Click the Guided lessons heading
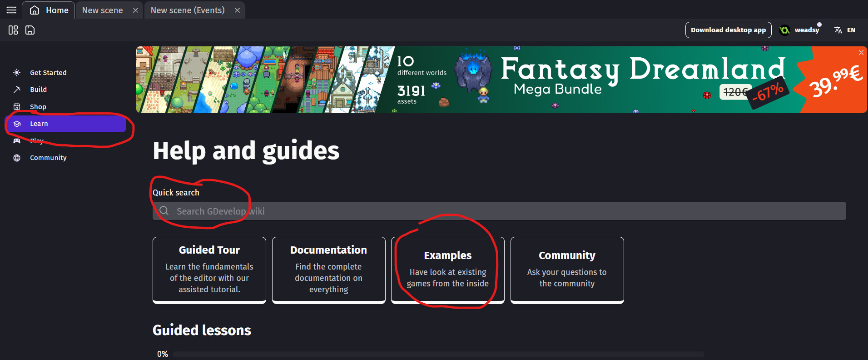Screen dimensions: 868x360 (x=202, y=330)
